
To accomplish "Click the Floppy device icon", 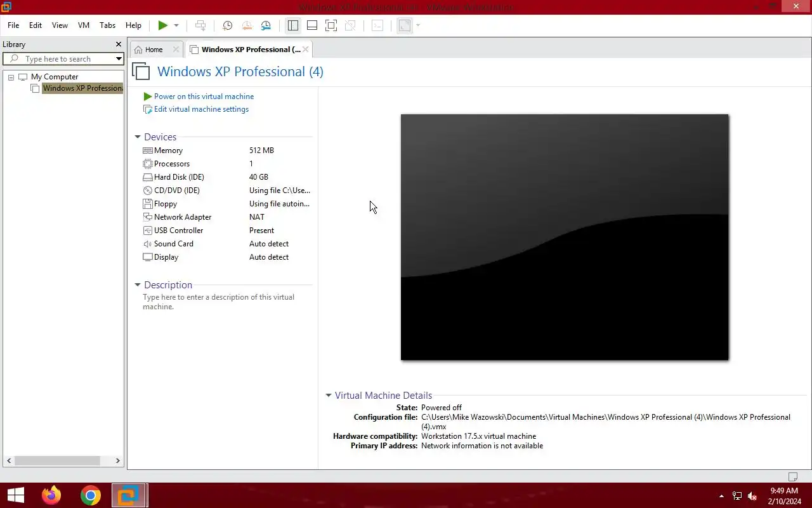I will 148,204.
